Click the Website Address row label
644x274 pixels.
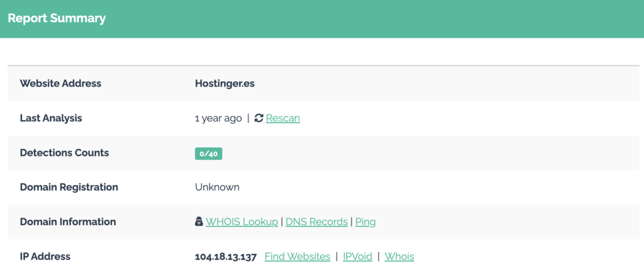(60, 84)
